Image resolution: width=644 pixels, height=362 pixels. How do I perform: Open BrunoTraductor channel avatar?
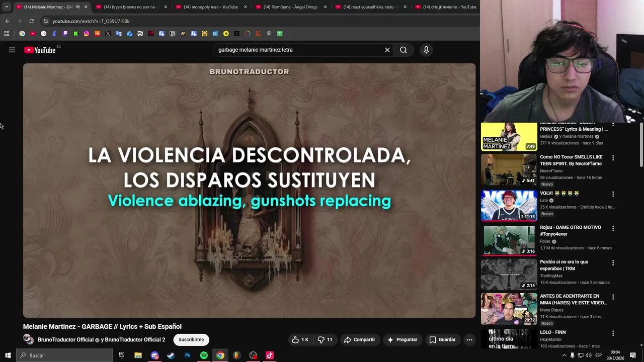tap(28, 340)
